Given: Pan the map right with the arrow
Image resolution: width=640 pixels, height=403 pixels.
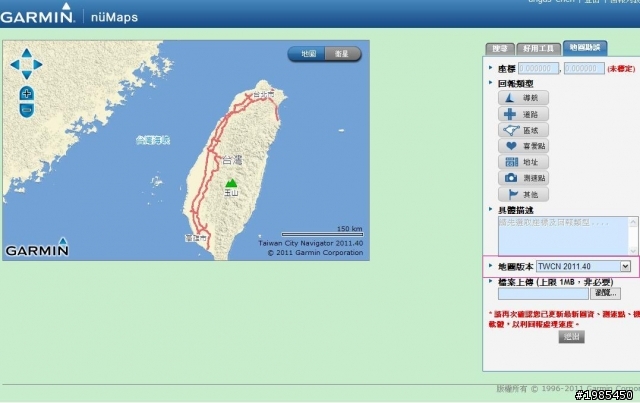Looking at the screenshot, I should click(38, 65).
